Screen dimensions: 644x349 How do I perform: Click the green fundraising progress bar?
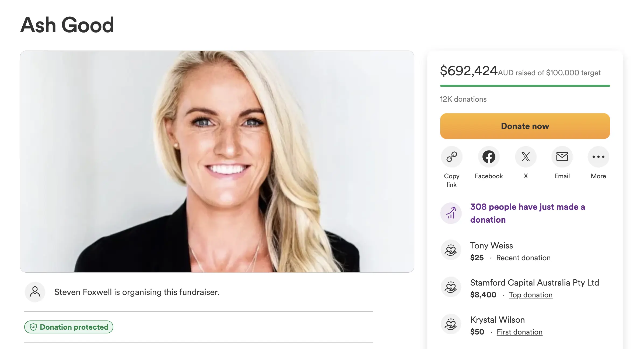(524, 86)
